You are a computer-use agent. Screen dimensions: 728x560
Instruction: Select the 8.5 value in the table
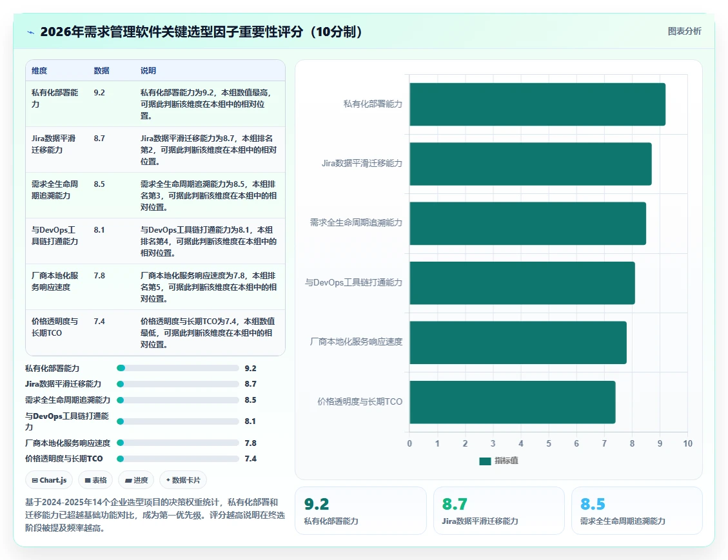(99, 184)
